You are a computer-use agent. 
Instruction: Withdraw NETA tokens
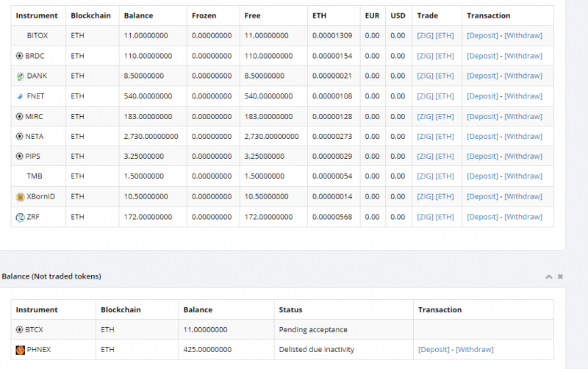[x=523, y=137]
